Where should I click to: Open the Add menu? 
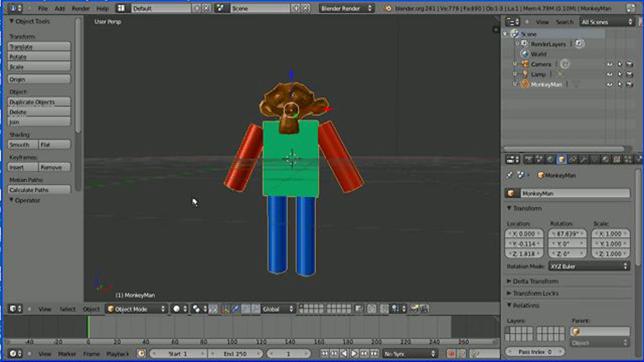point(60,9)
